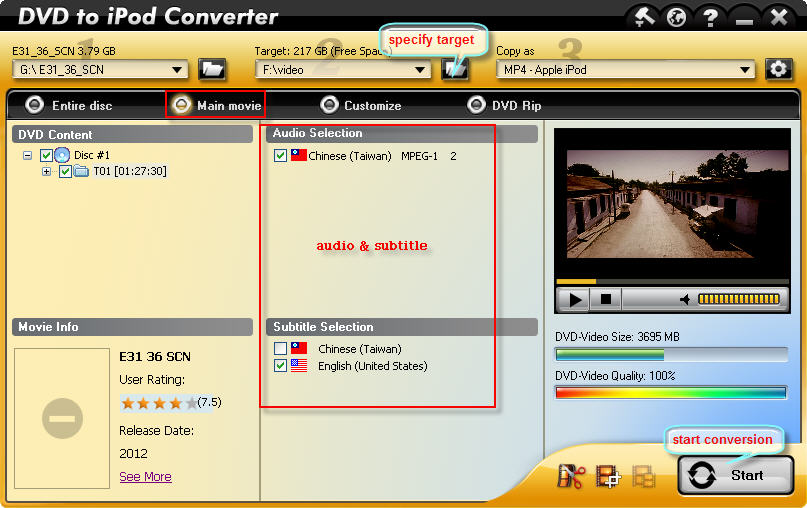Open the See More link
The image size is (807, 508).
(x=146, y=477)
